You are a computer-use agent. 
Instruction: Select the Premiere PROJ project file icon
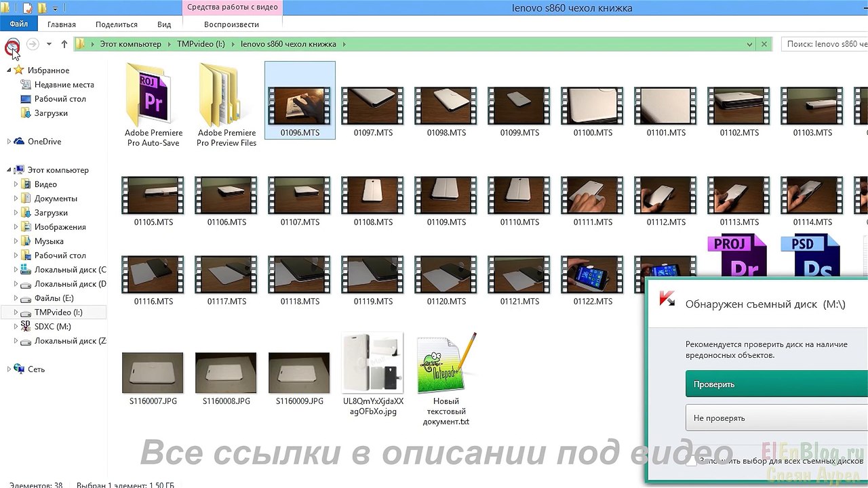click(737, 256)
